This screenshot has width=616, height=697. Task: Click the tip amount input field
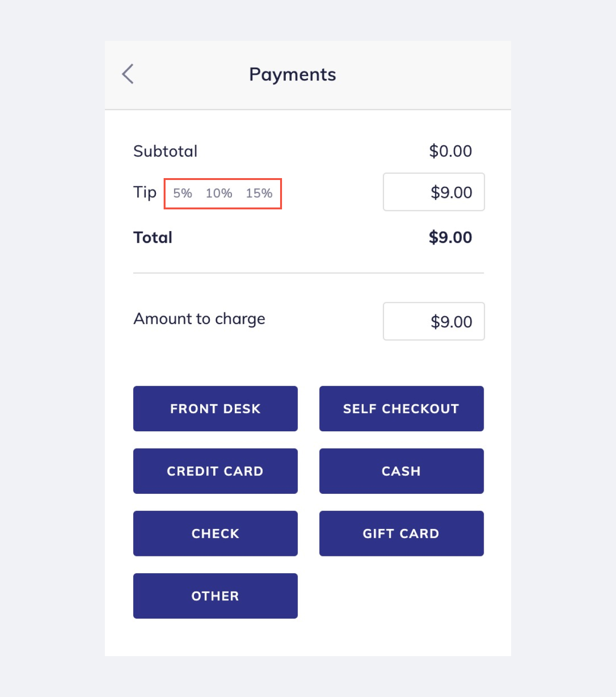pos(433,192)
